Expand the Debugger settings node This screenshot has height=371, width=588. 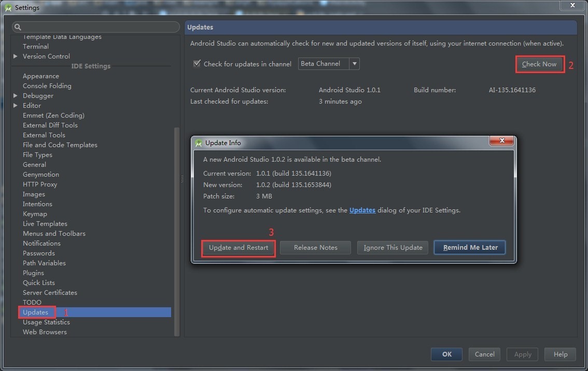[16, 96]
